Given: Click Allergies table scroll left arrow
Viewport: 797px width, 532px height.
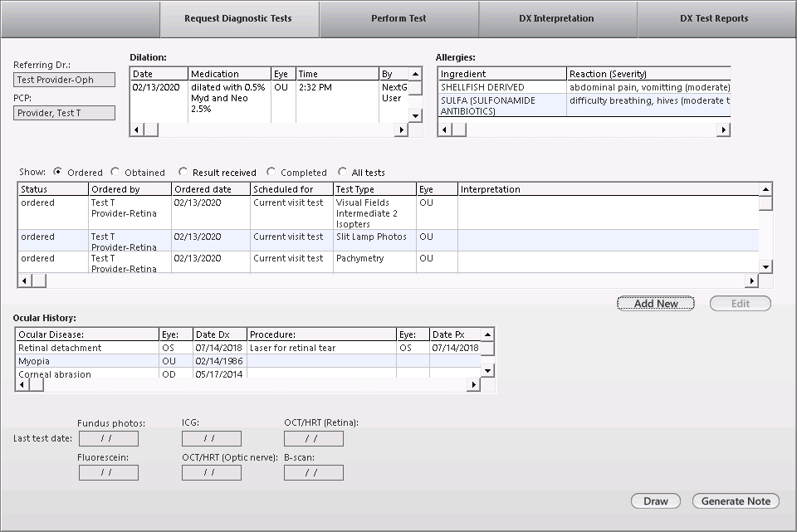Looking at the screenshot, I should 445,129.
